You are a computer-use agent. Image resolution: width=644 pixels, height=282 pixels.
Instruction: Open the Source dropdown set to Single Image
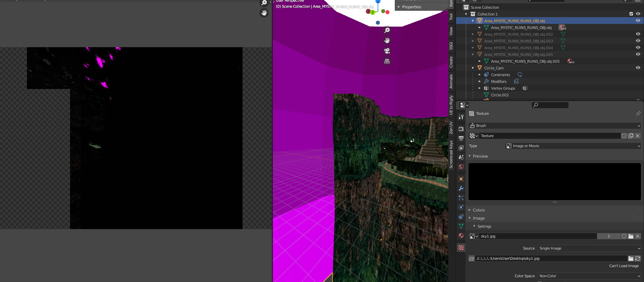pos(589,248)
